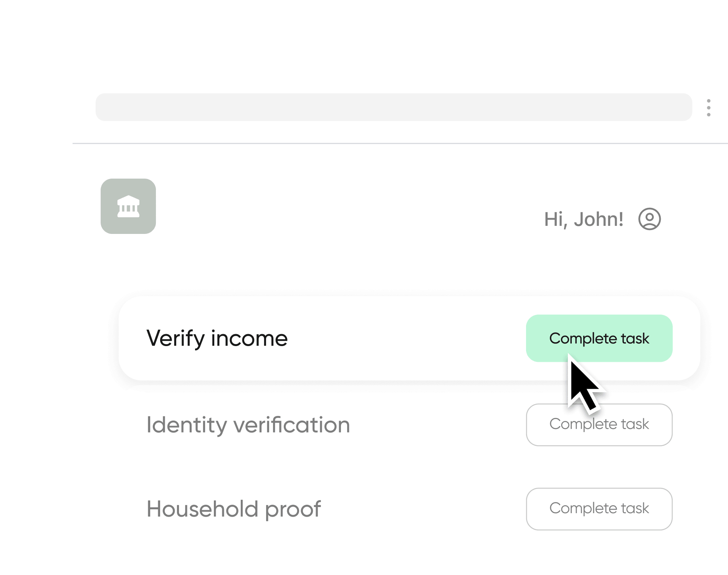
Task: Click the bank building logo icon
Action: (128, 206)
